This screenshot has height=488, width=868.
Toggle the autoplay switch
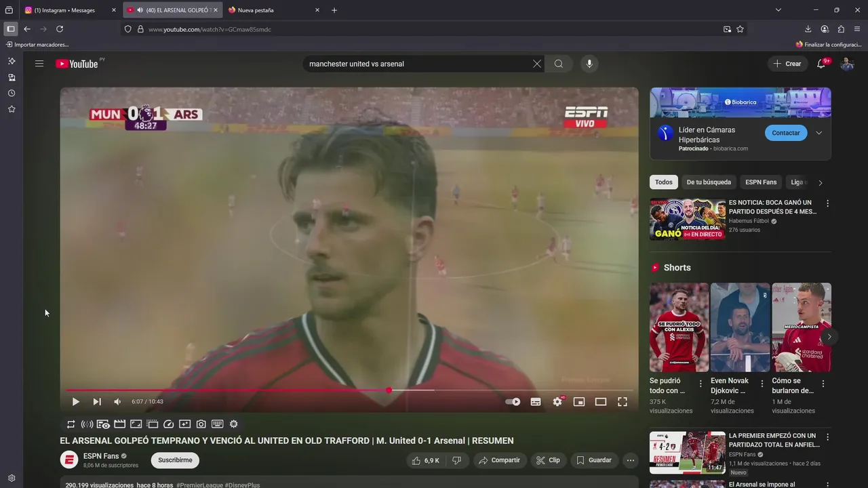coord(513,402)
